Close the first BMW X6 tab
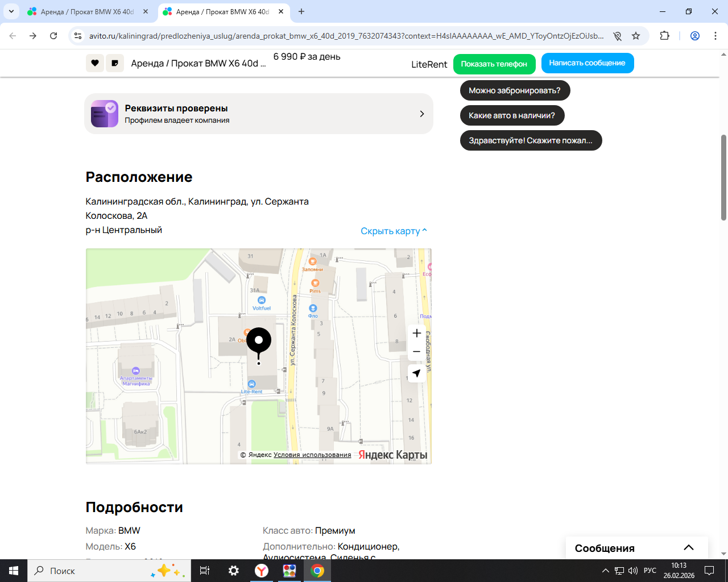Screen dimensions: 728x582 tap(146, 11)
